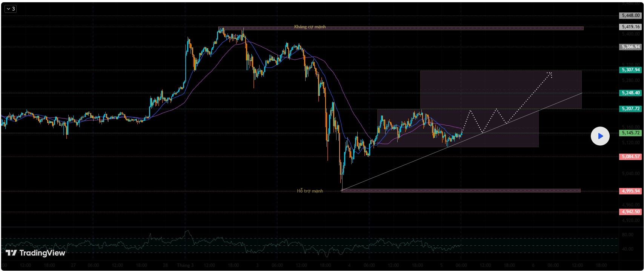Select the 5,419.16 resistance price label
Viewport: 644px width, 271px height.
click(x=630, y=27)
